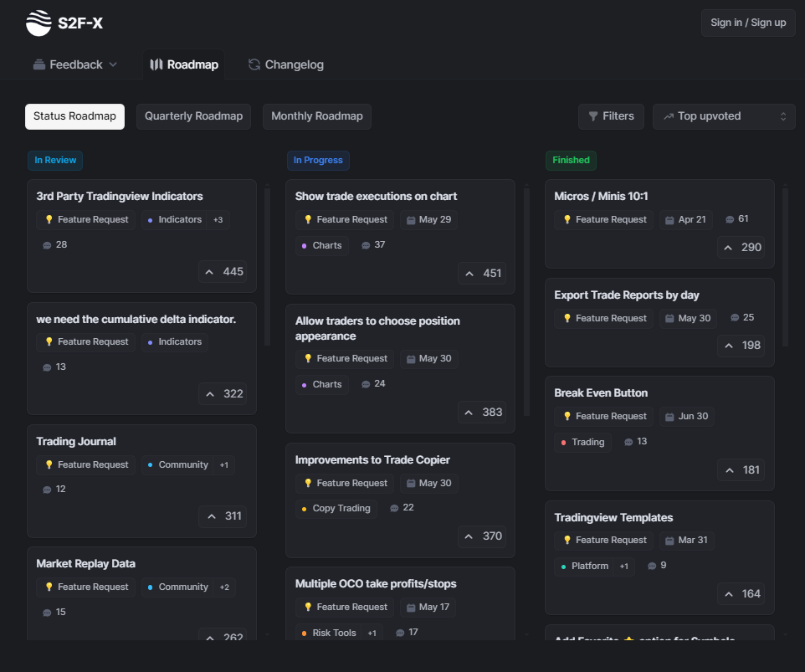The height and width of the screenshot is (672, 805).
Task: Open the Trading Journal post
Action: pyautogui.click(x=76, y=442)
